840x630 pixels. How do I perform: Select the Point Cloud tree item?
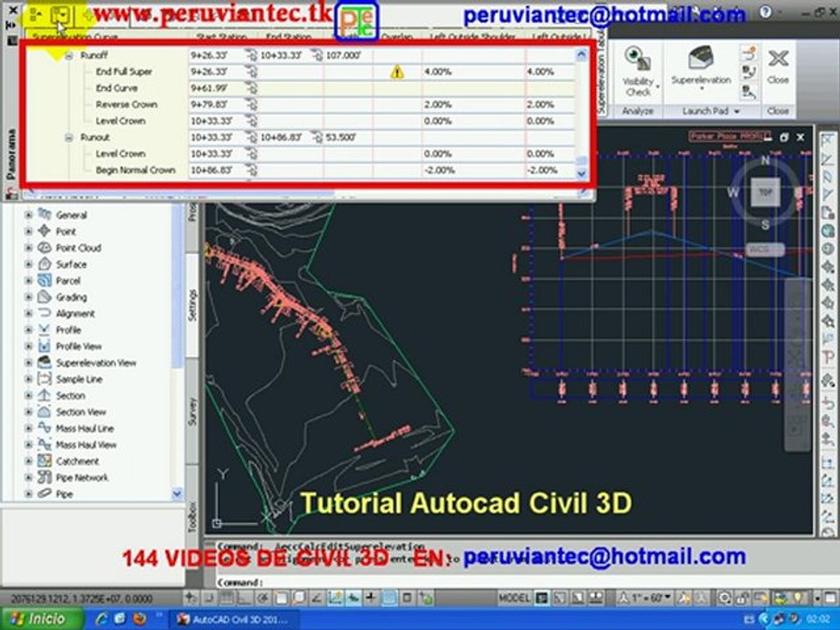78,248
